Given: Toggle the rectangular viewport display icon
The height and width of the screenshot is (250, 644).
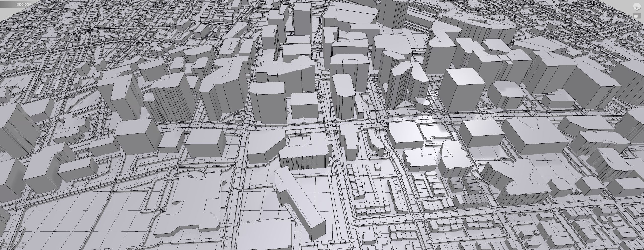Looking at the screenshot, I should (637, 16).
